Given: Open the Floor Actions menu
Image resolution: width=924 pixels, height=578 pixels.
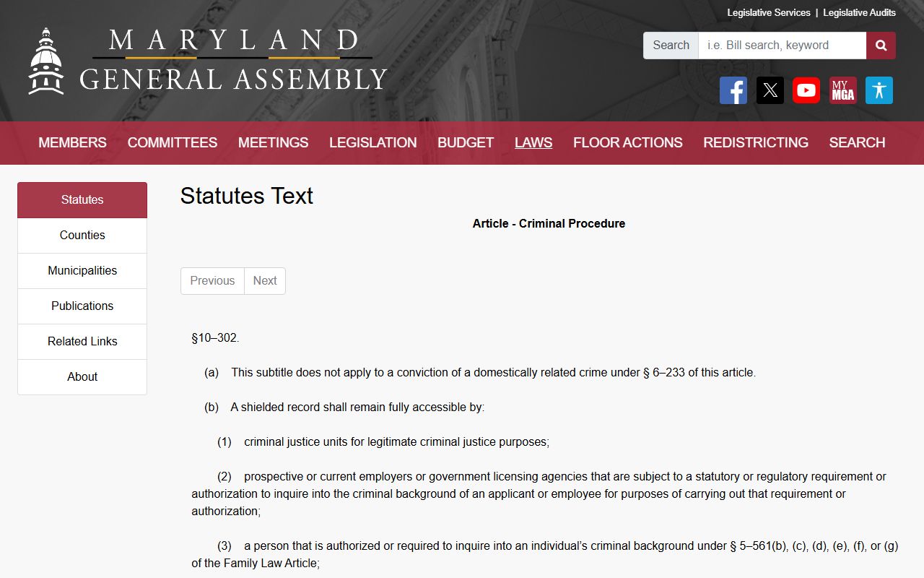Looking at the screenshot, I should pos(628,143).
